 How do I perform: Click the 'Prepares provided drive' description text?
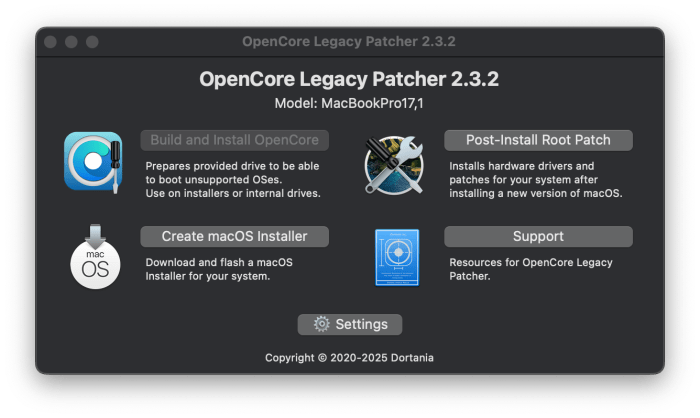tap(232, 179)
